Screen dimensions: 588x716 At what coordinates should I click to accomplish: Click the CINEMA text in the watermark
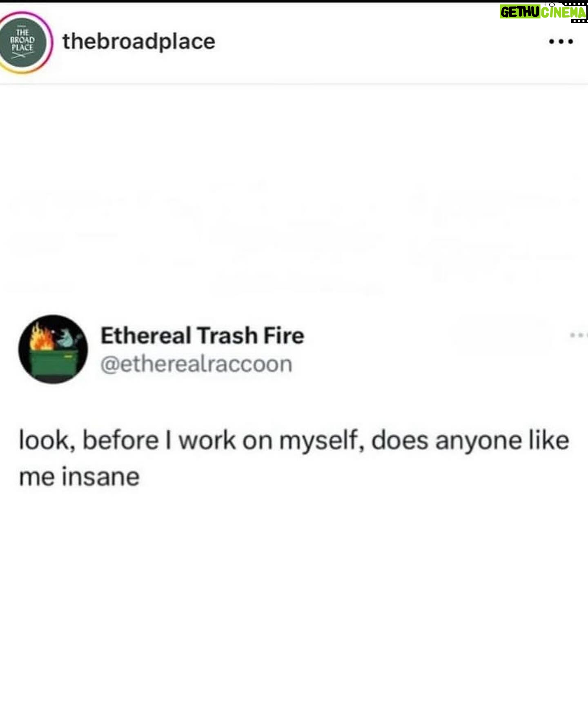coord(564,12)
